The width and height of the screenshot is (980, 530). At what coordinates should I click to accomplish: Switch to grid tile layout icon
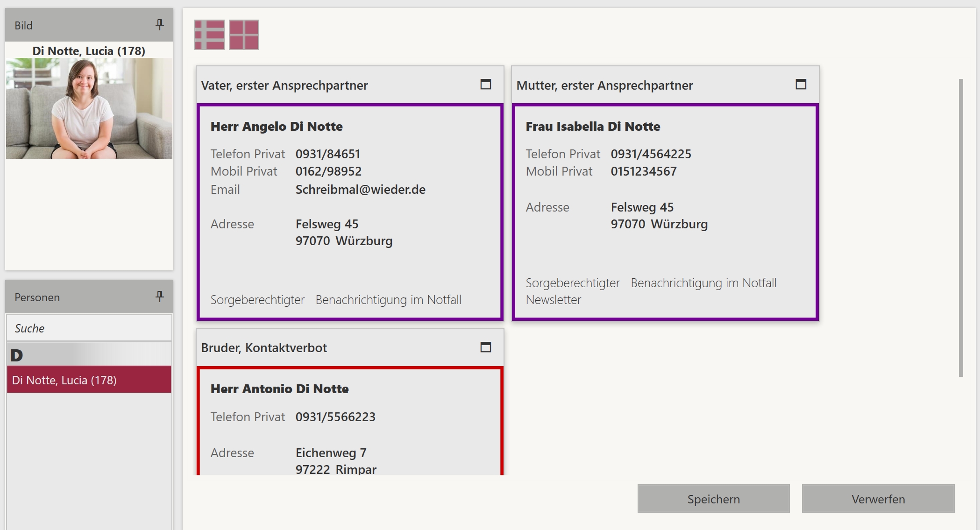point(244,35)
